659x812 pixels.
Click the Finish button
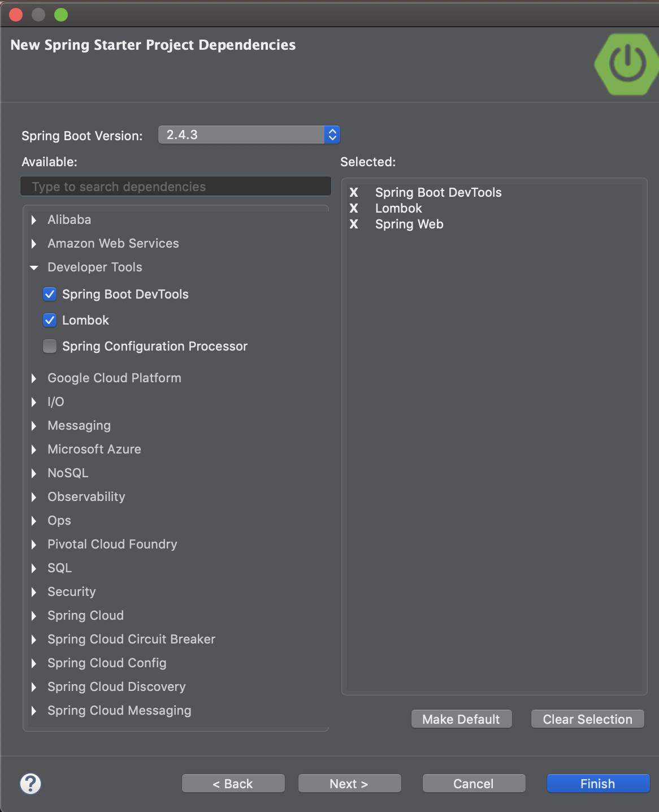point(598,784)
